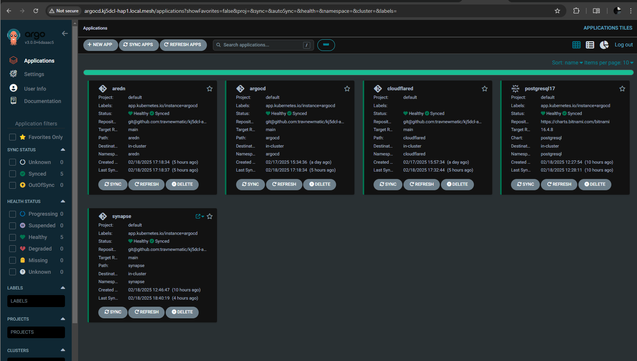Tick the Degraded health filter

12,249
